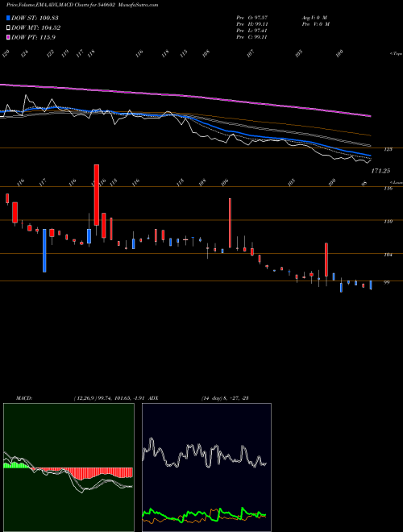Click the 99 price axis label
This screenshot has width=403, height=532.
(387, 282)
